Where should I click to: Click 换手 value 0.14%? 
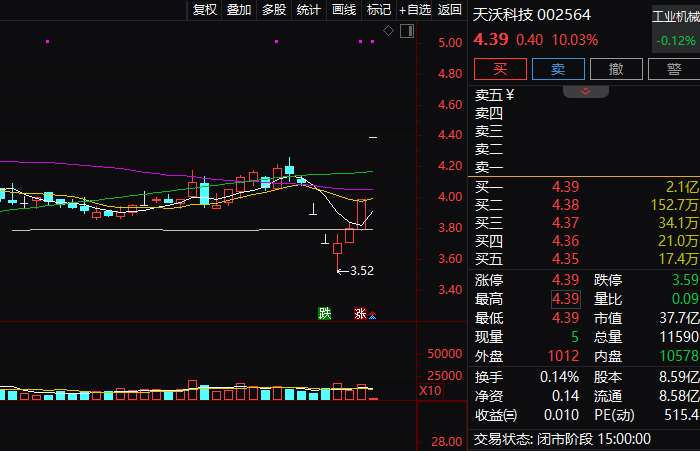pyautogui.click(x=559, y=377)
